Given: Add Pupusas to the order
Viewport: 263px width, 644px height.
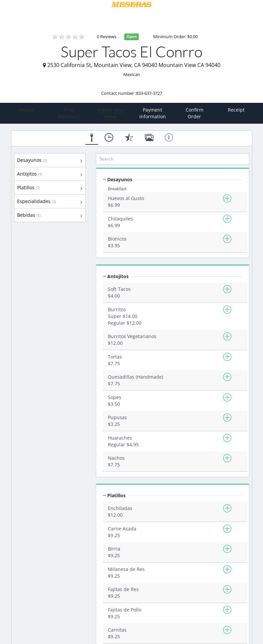Looking at the screenshot, I should (227, 418).
